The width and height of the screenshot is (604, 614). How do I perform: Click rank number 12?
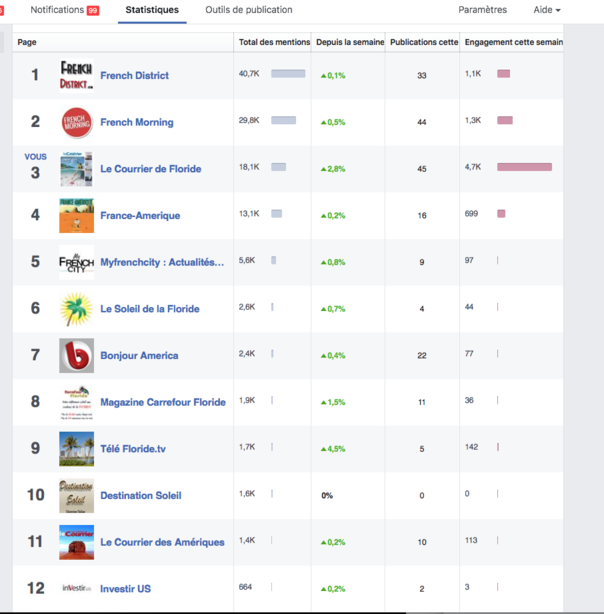pos(35,588)
